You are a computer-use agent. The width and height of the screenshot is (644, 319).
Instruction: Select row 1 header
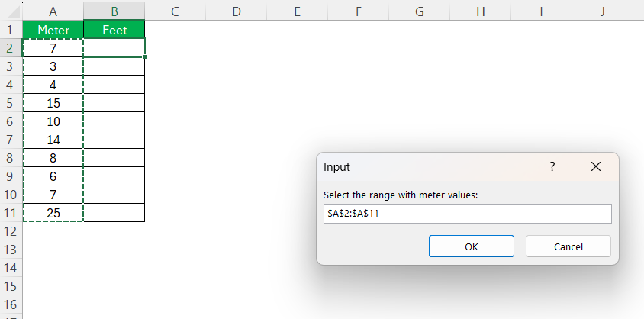click(x=11, y=30)
